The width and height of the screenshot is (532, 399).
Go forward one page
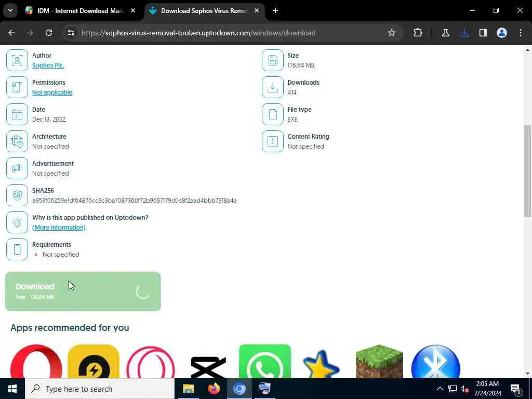pyautogui.click(x=30, y=33)
